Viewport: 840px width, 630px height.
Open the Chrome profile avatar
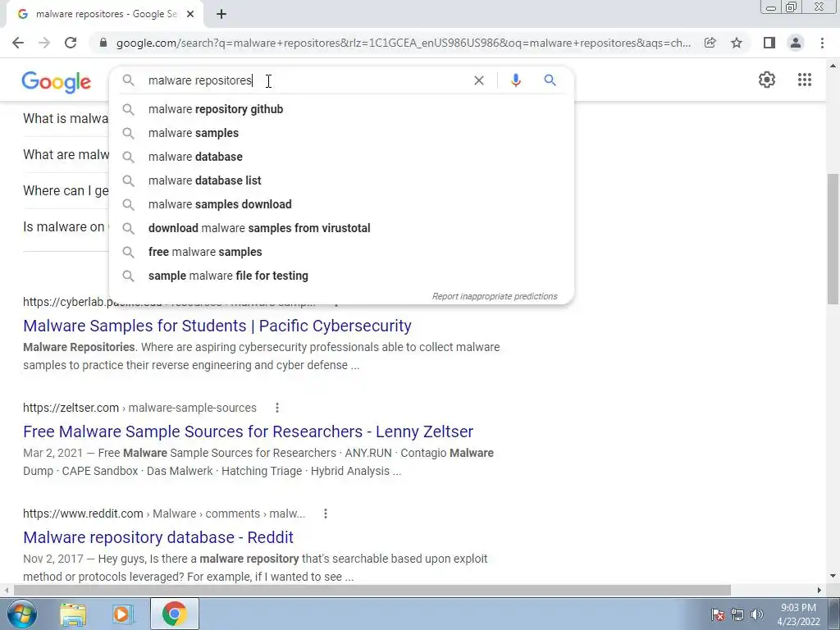[x=796, y=43]
